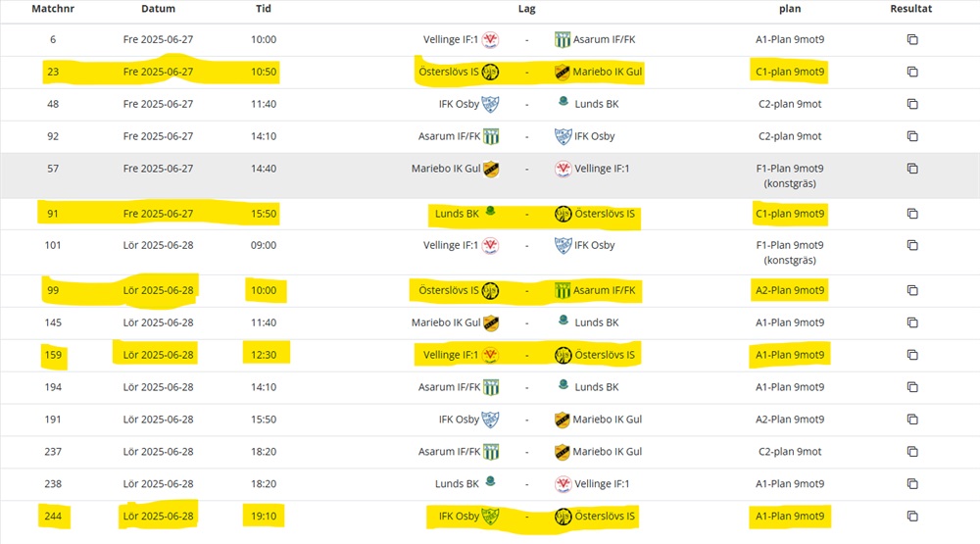Open IFK Osby team in match 48
The width and height of the screenshot is (980, 544).
point(459,104)
